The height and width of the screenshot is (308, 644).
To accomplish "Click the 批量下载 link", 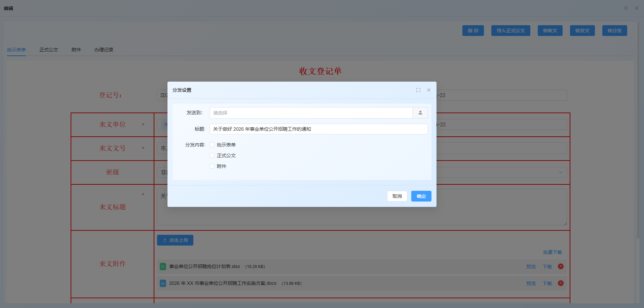I will pyautogui.click(x=553, y=252).
